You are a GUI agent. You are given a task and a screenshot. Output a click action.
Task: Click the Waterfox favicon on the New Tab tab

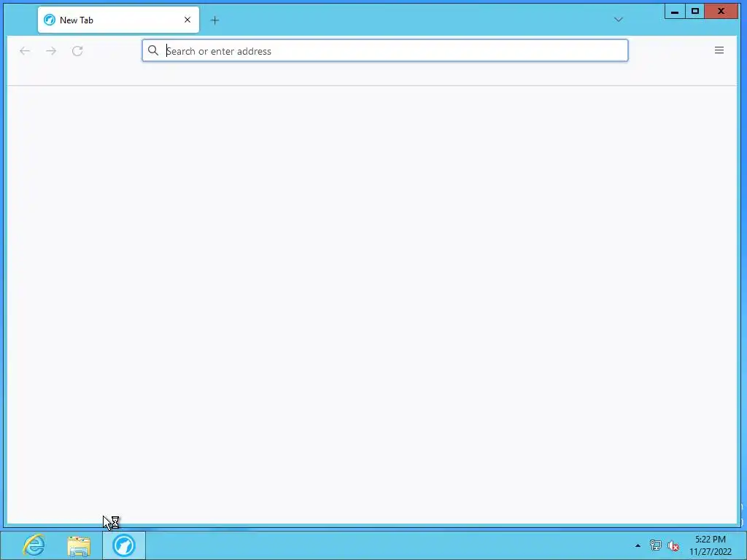click(50, 20)
